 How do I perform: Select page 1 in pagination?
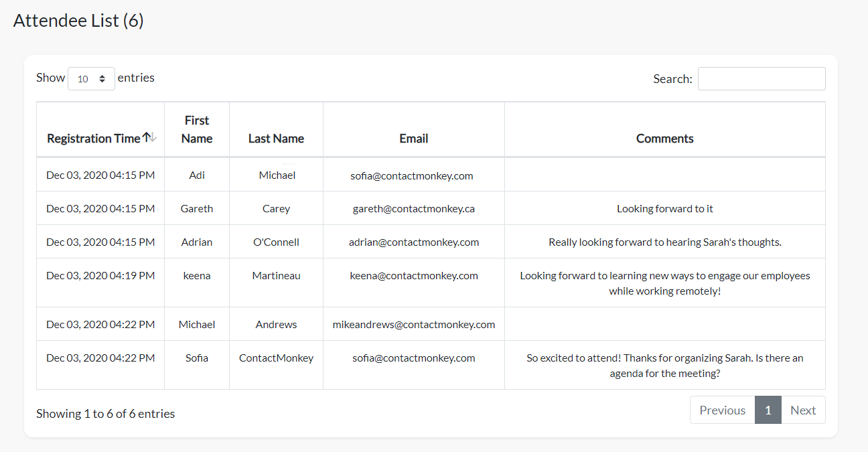point(768,410)
